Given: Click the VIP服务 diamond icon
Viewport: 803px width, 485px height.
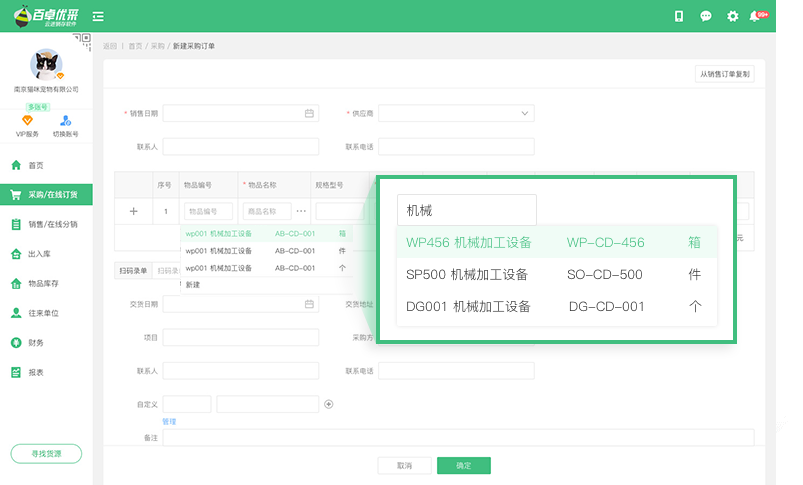Looking at the screenshot, I should (x=27, y=121).
